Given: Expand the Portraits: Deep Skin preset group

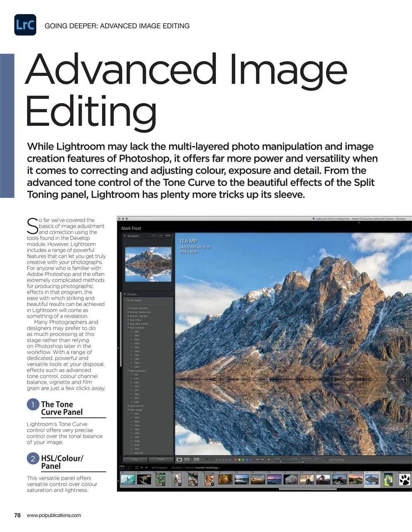Looking at the screenshot, I should tap(128, 308).
